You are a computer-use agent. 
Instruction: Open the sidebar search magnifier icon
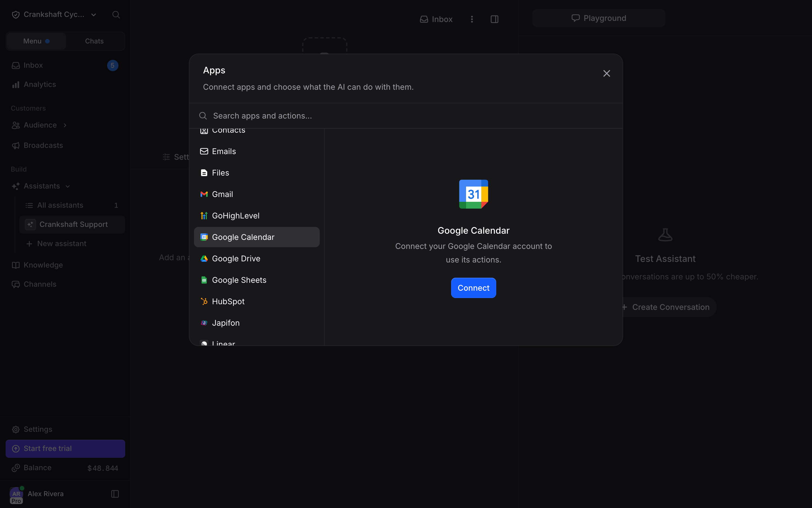[116, 14]
